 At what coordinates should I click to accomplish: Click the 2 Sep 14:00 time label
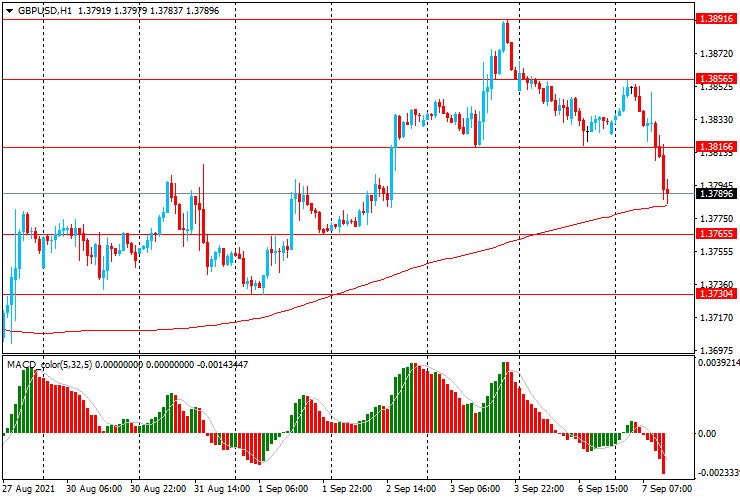coord(411,488)
